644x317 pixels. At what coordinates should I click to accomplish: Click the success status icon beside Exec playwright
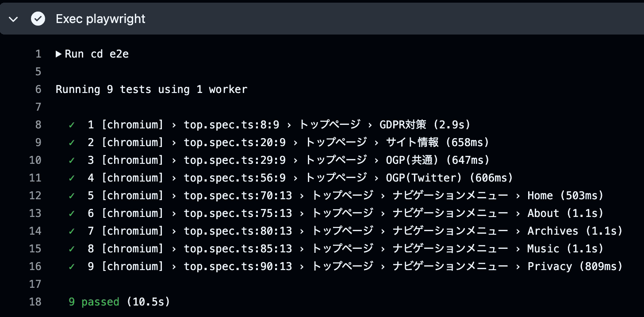click(x=38, y=19)
